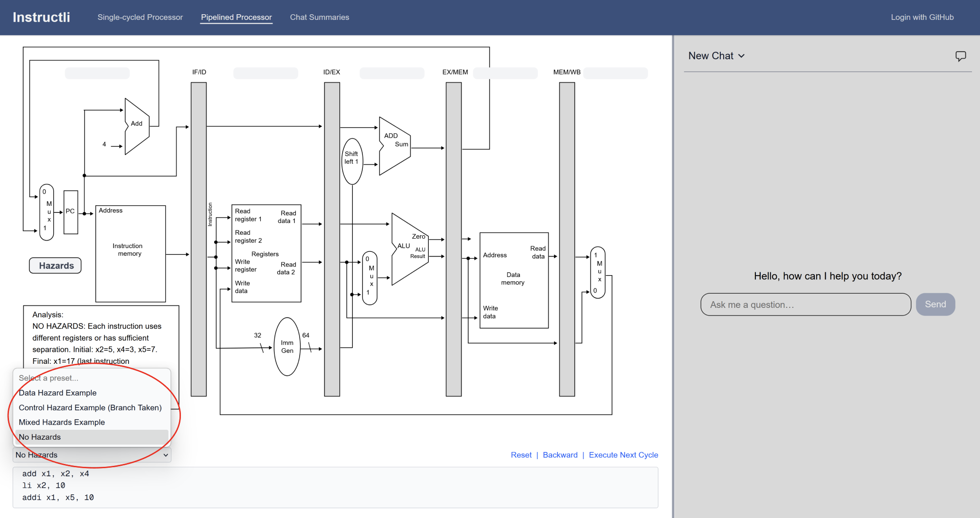Click the 'Hello, how can I help you today?' text
This screenshot has width=980, height=518.
click(828, 276)
